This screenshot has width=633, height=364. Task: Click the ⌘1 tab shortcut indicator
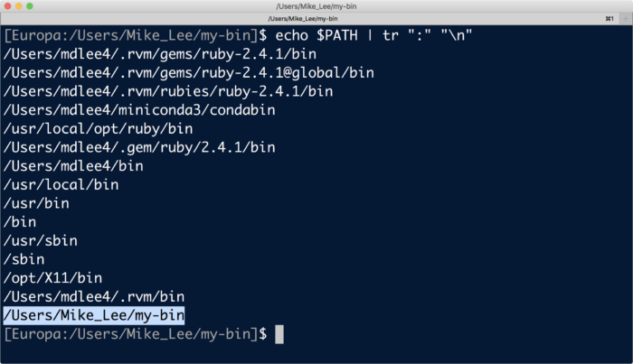pyautogui.click(x=609, y=19)
